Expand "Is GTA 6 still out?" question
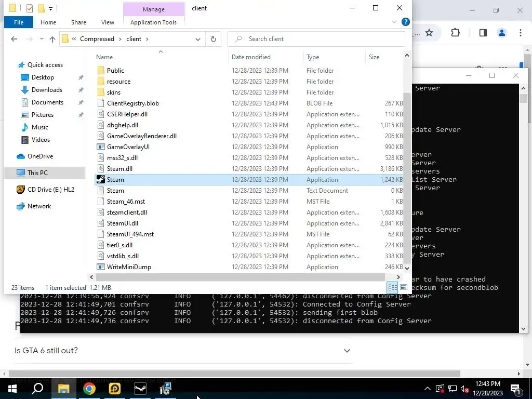 [x=347, y=351]
